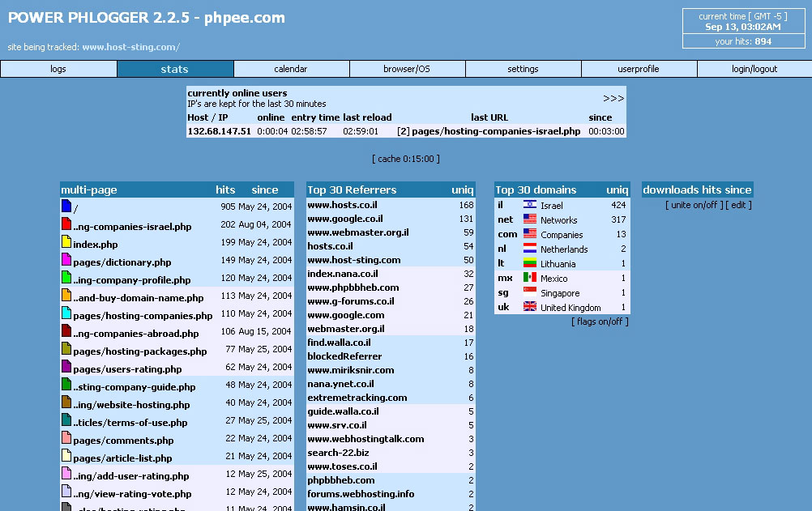This screenshot has height=511, width=812.
Task: Click the login/logout navigation item
Action: tap(754, 69)
